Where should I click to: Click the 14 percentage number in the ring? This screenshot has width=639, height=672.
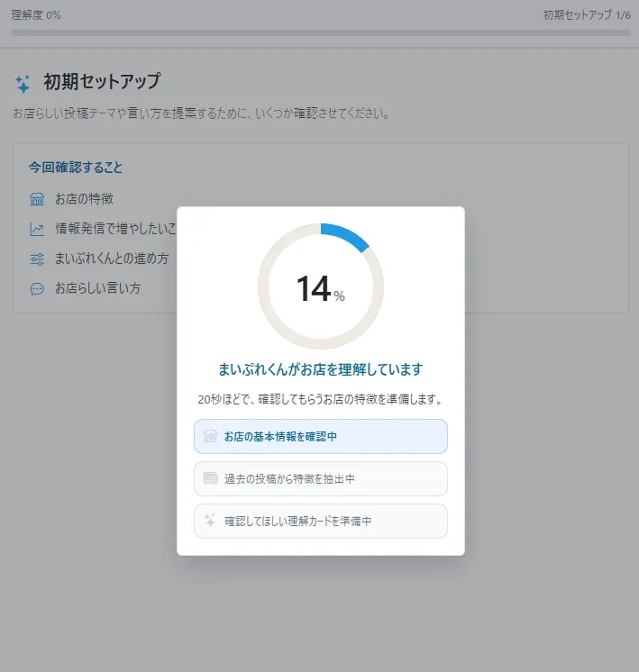click(x=314, y=288)
